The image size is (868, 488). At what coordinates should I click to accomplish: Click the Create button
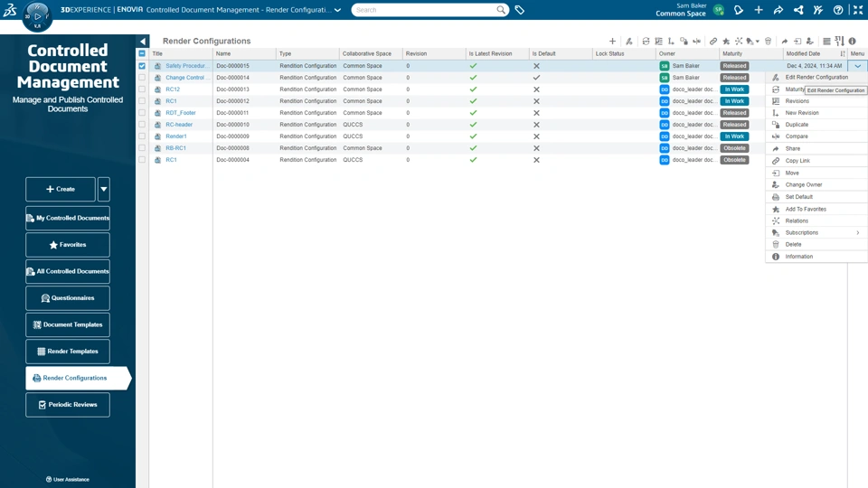pos(61,189)
